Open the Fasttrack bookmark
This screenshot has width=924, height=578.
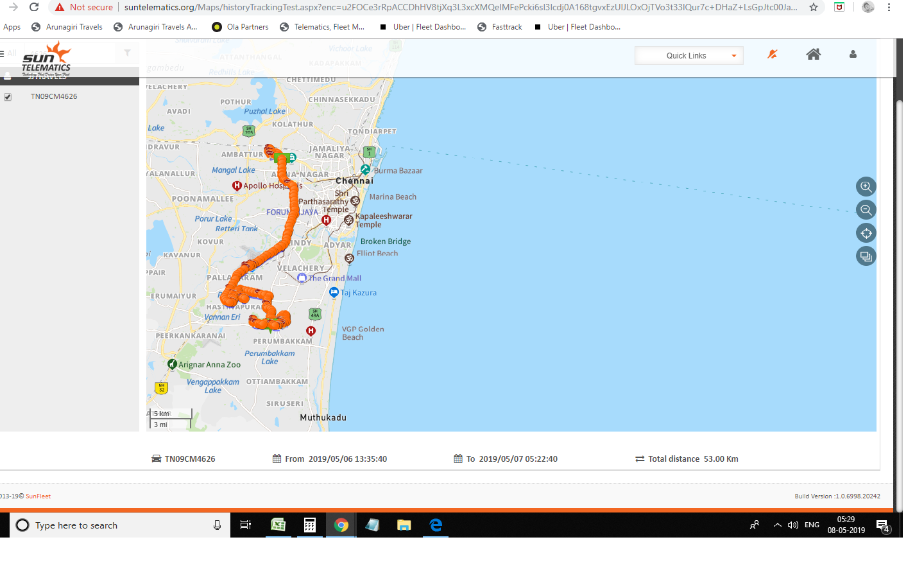[500, 27]
